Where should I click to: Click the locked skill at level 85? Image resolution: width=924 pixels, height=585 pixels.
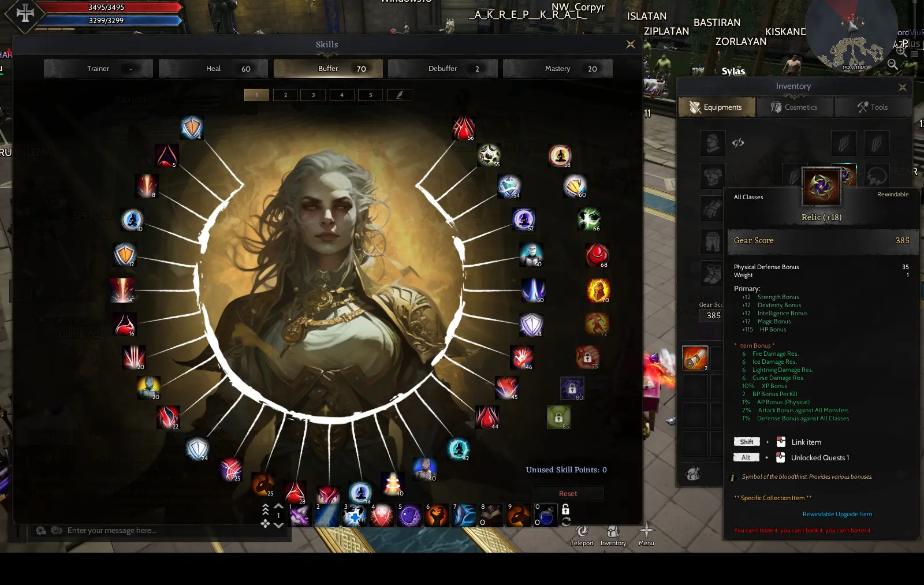coord(558,417)
